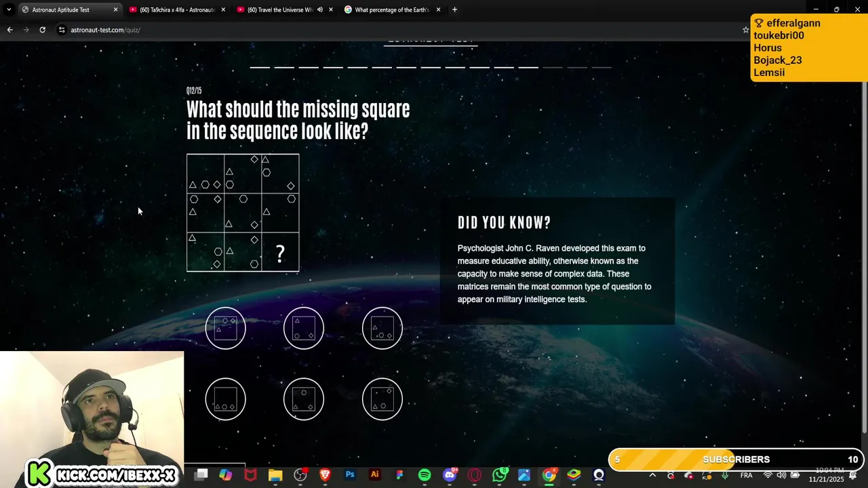The image size is (868, 488).
Task: Open a new browser tab
Action: (x=454, y=9)
